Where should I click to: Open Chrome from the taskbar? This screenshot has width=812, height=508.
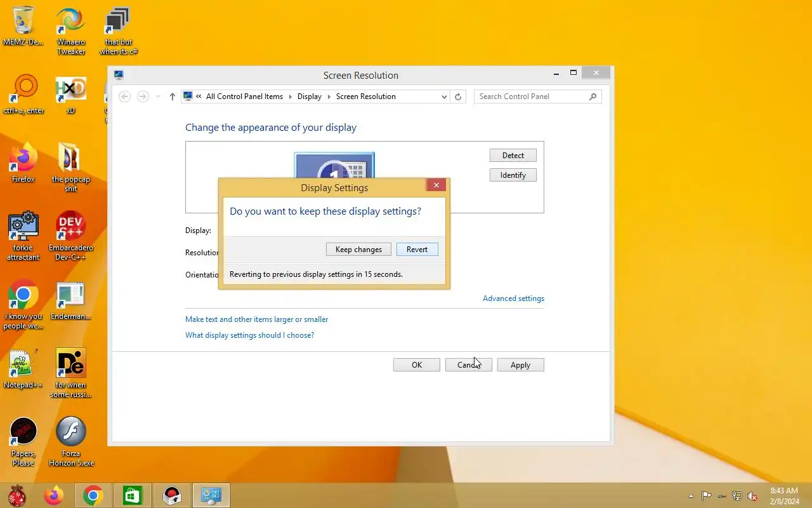[x=93, y=495]
